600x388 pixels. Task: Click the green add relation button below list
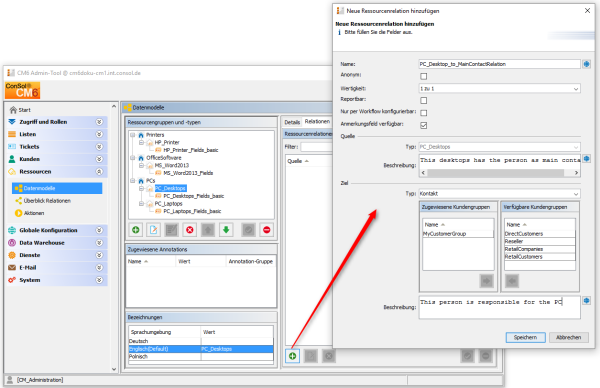tap(292, 356)
